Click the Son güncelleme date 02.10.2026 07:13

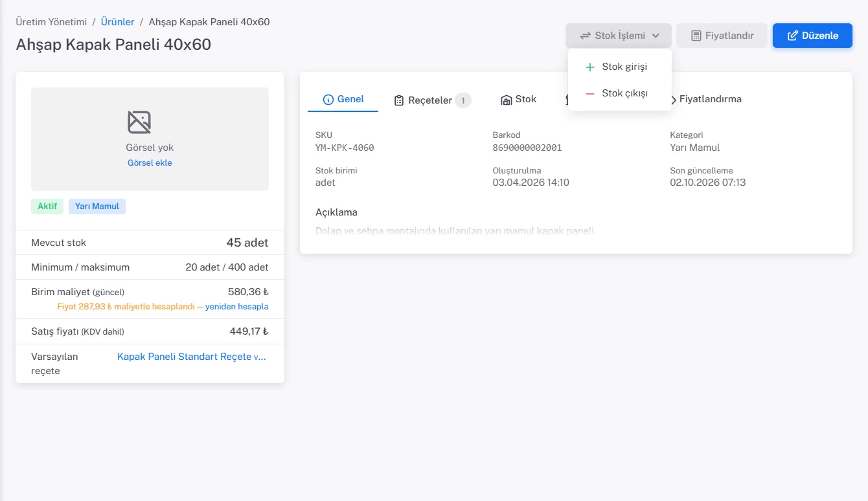pos(708,183)
